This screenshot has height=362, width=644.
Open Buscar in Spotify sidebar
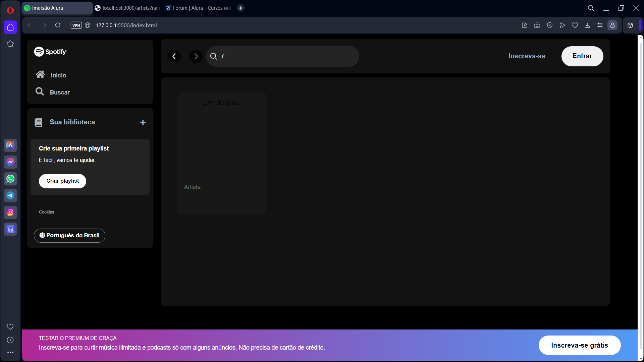[53, 92]
